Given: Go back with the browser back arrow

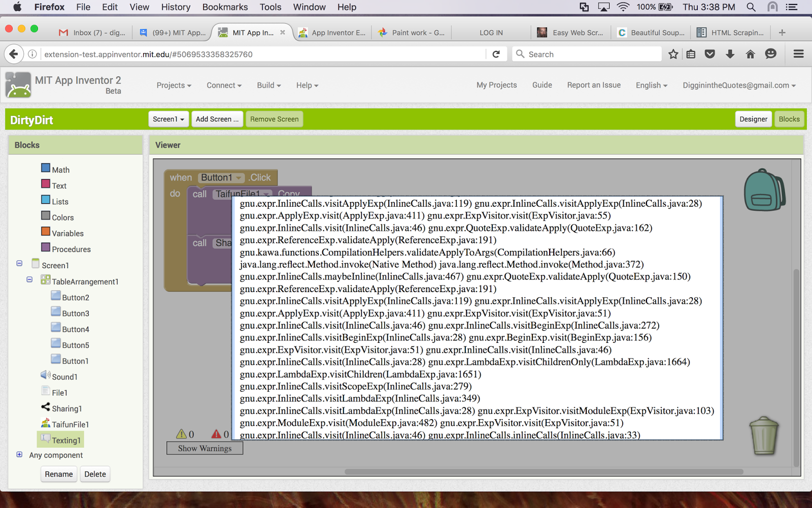Looking at the screenshot, I should pos(14,54).
